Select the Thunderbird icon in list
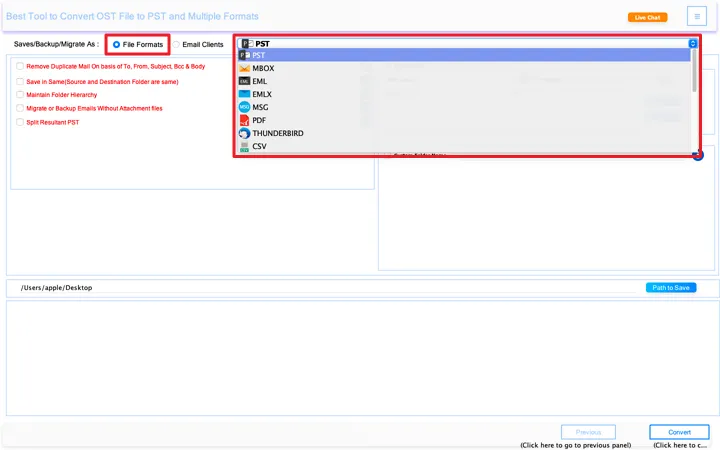720x450 pixels. point(244,133)
